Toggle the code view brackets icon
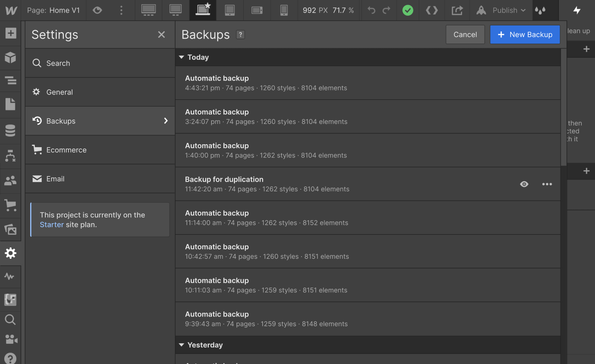 [x=431, y=10]
